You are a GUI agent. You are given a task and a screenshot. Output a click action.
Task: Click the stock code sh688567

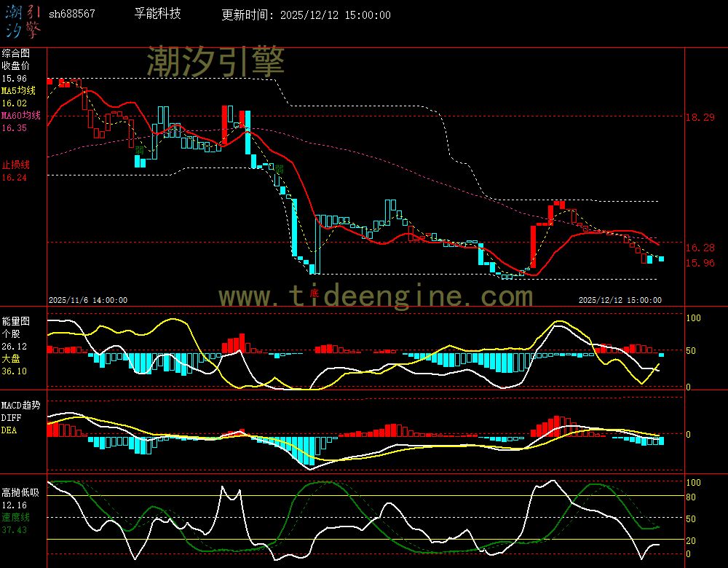71,15
